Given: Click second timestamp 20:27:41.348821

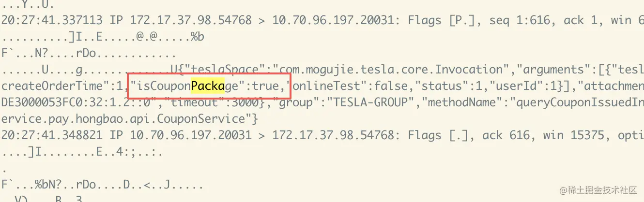Looking at the screenshot, I should click(52, 135).
